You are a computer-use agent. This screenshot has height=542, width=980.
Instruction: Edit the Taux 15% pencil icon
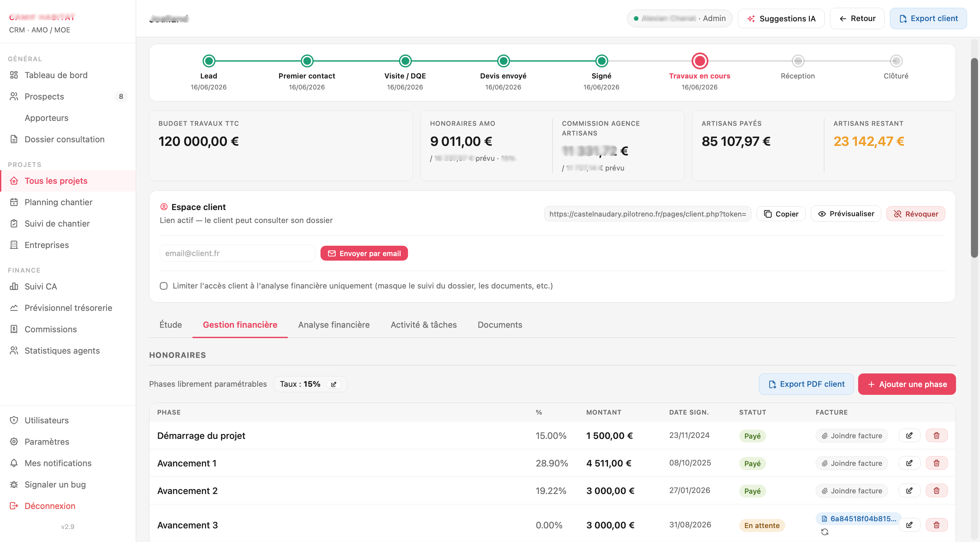pos(334,384)
